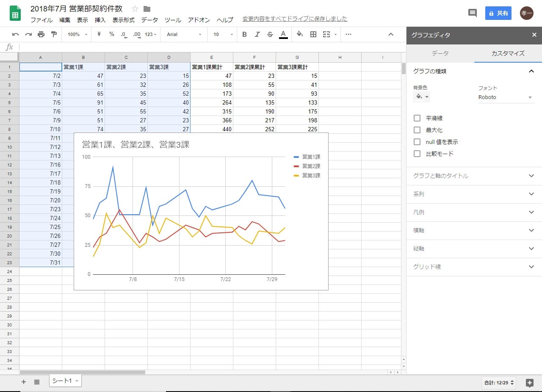
Task: Show all sheets list icon
Action: click(x=37, y=382)
